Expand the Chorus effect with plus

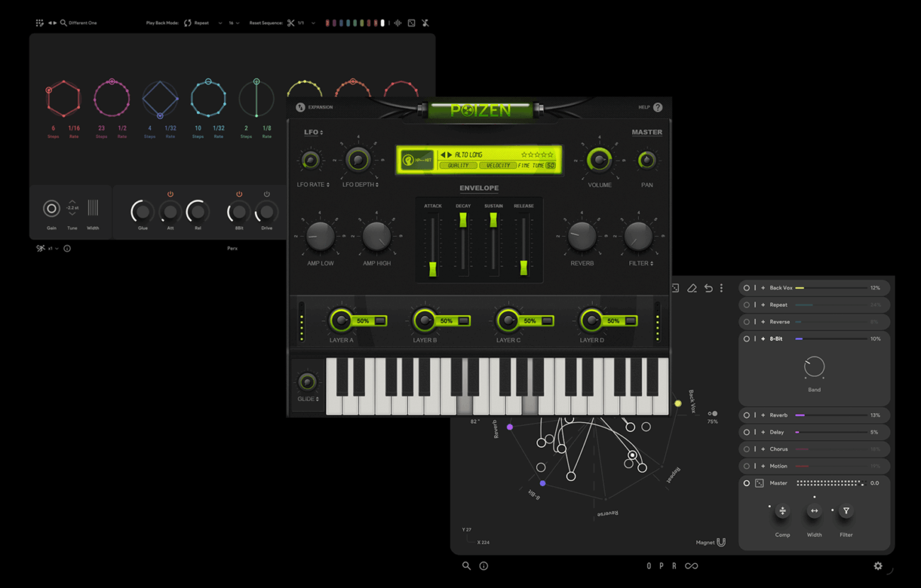763,449
